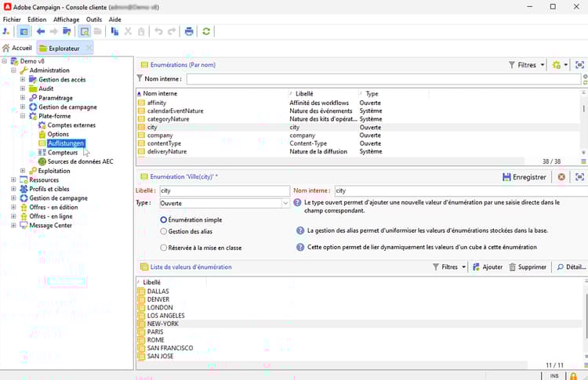Viewport: 588px width, 380px height.
Task: Select the Gestion des alias option
Action: click(x=164, y=231)
